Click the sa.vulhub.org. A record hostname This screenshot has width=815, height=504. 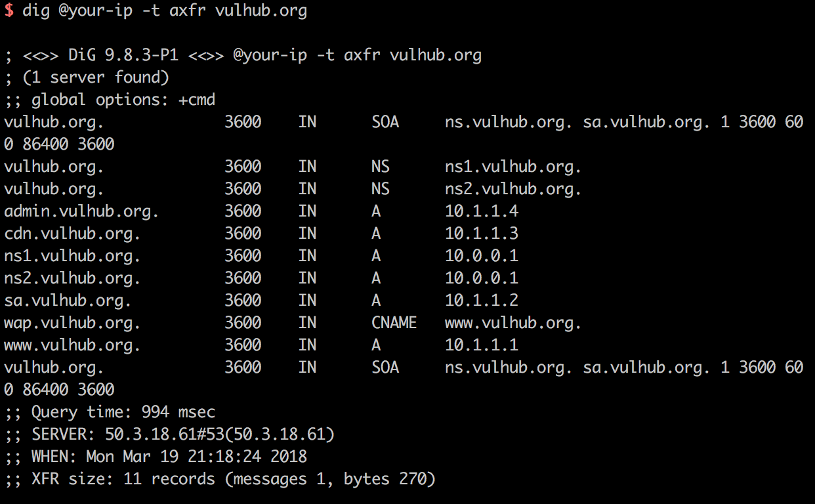pos(68,301)
